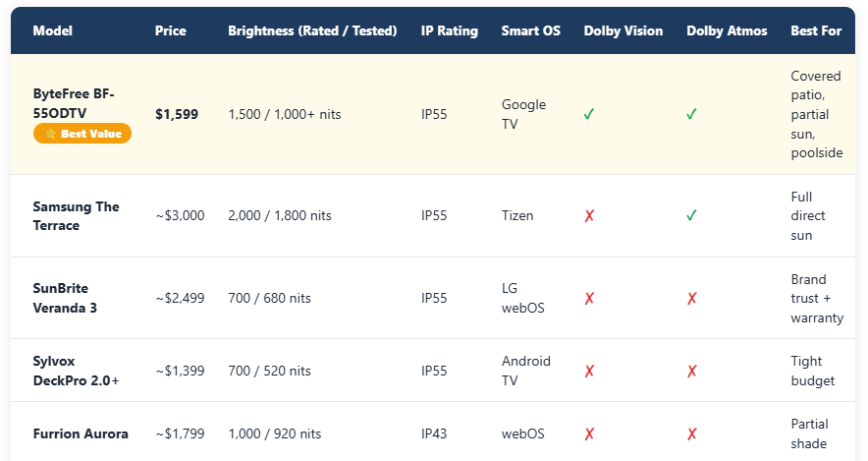The height and width of the screenshot is (461, 868).
Task: Click the ByteFree $1,599 price cell
Action: click(177, 114)
